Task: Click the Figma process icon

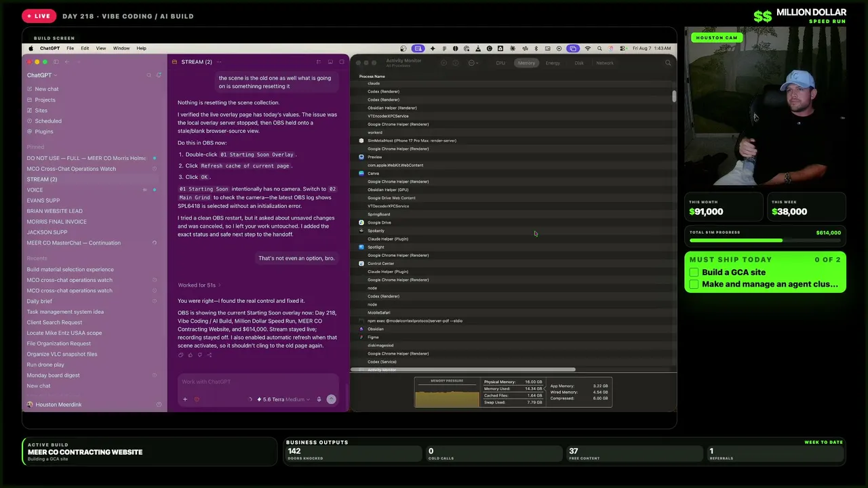Action: [361, 337]
